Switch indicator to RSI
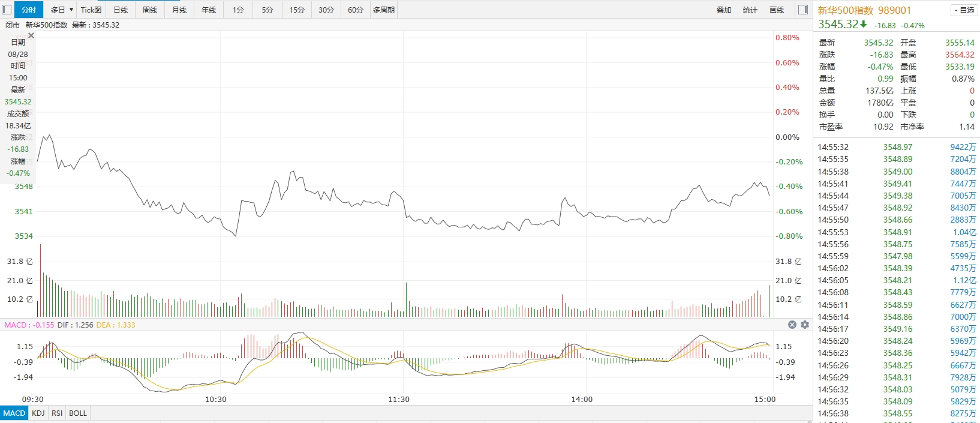 tap(57, 413)
